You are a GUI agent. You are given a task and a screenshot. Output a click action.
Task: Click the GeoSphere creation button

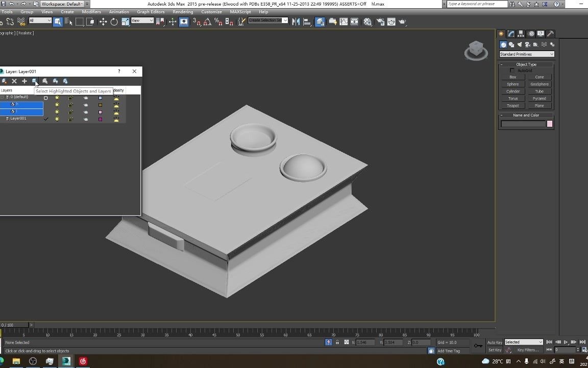click(540, 84)
